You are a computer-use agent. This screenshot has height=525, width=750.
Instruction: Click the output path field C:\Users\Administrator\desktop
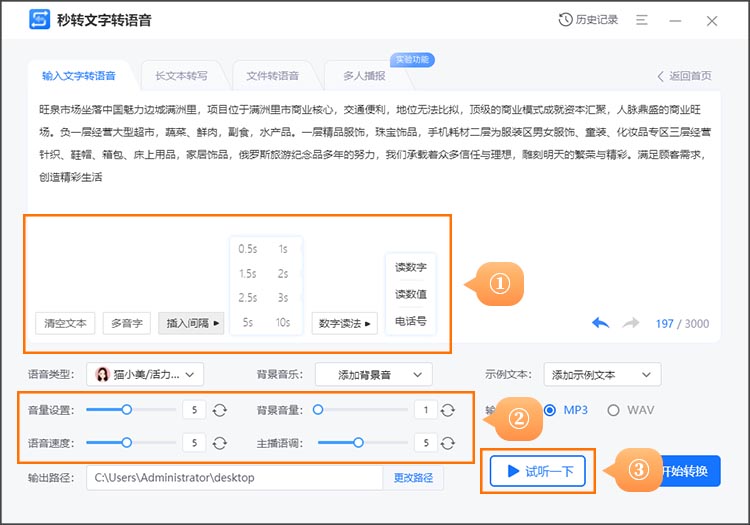tap(235, 478)
